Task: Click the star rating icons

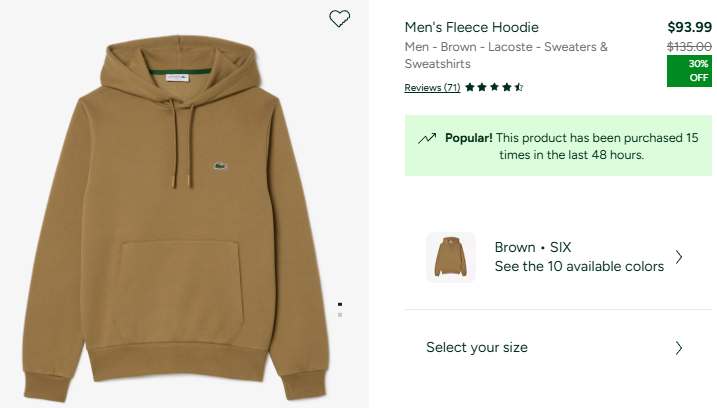Action: [494, 88]
